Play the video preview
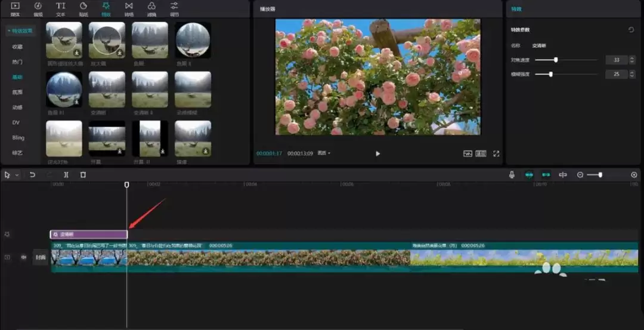 point(377,153)
